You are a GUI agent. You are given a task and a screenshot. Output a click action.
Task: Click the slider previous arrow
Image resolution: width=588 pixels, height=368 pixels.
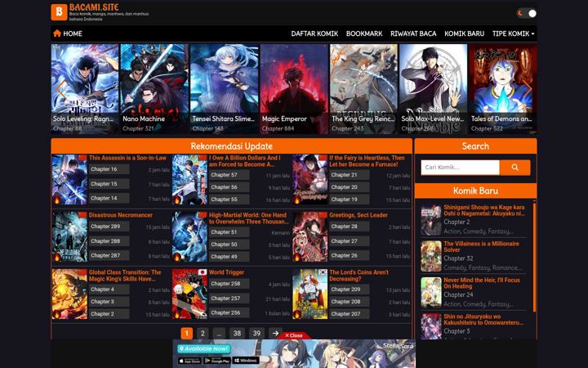click(x=60, y=89)
